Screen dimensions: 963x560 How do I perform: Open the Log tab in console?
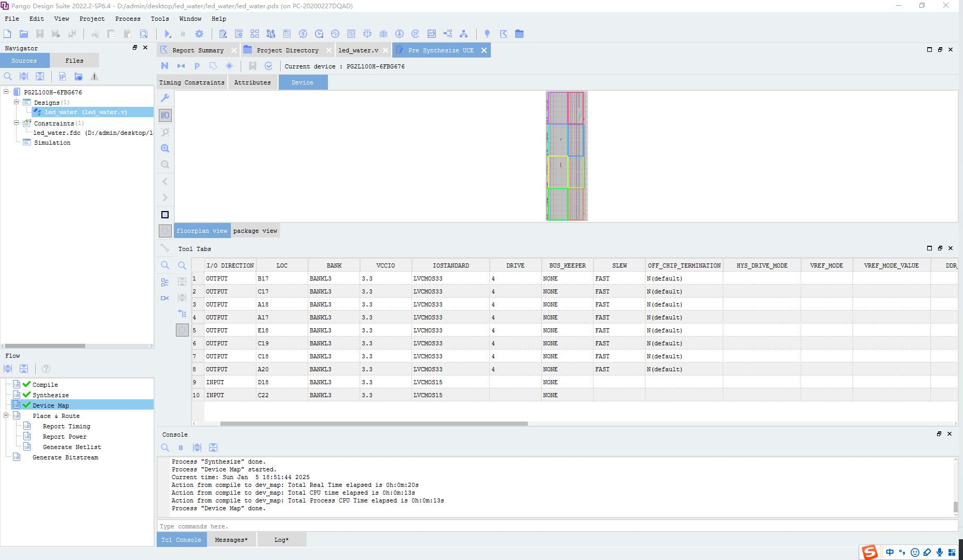tap(281, 540)
